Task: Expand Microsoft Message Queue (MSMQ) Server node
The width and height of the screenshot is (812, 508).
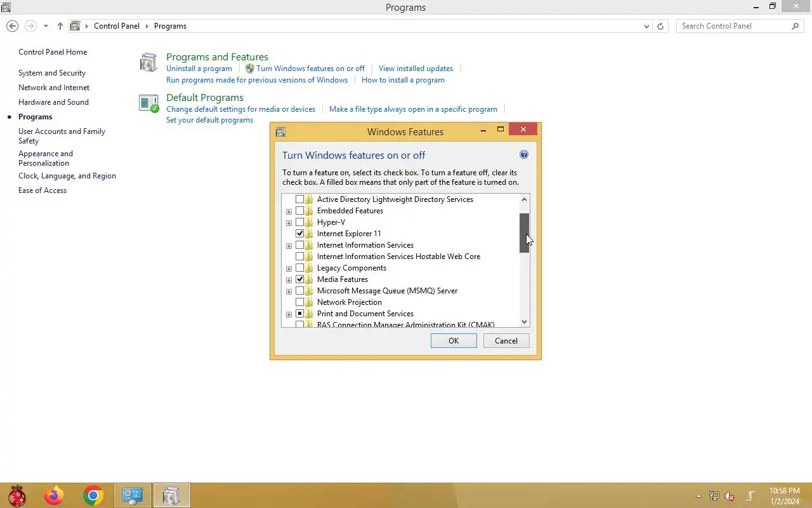Action: click(x=289, y=291)
